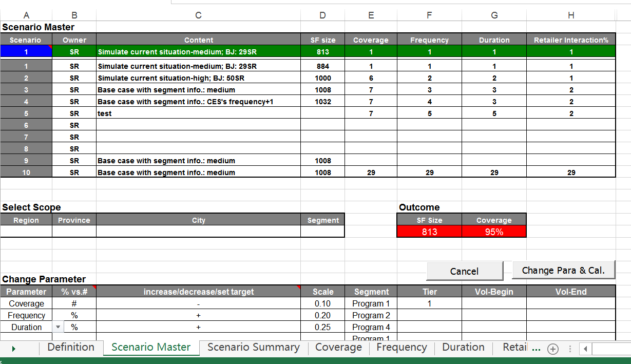Select 'Simulate current situation-high; BJ: 50SR' cell
Image resolution: width=631 pixels, height=364 pixels.
198,78
